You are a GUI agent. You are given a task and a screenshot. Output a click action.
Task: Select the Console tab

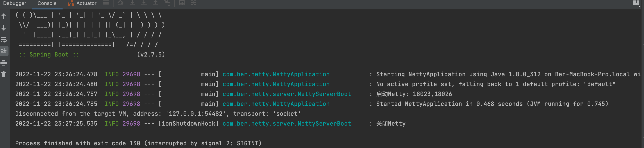pos(47,3)
